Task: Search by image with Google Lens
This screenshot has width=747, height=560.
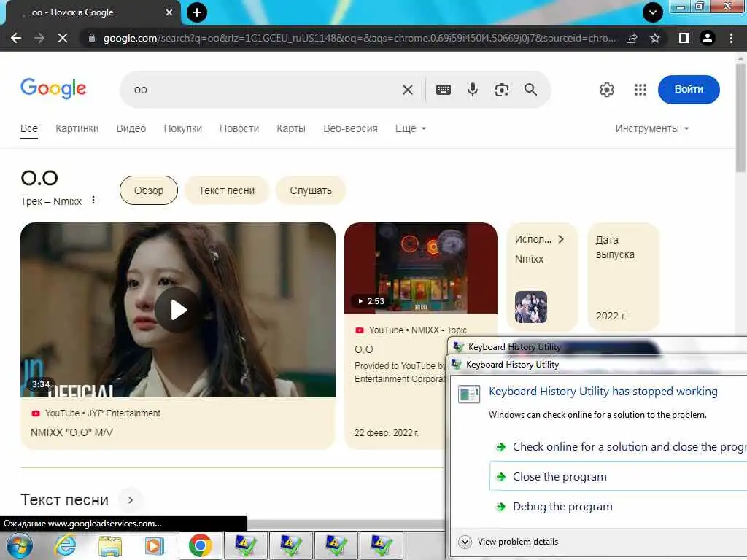Action: click(502, 90)
